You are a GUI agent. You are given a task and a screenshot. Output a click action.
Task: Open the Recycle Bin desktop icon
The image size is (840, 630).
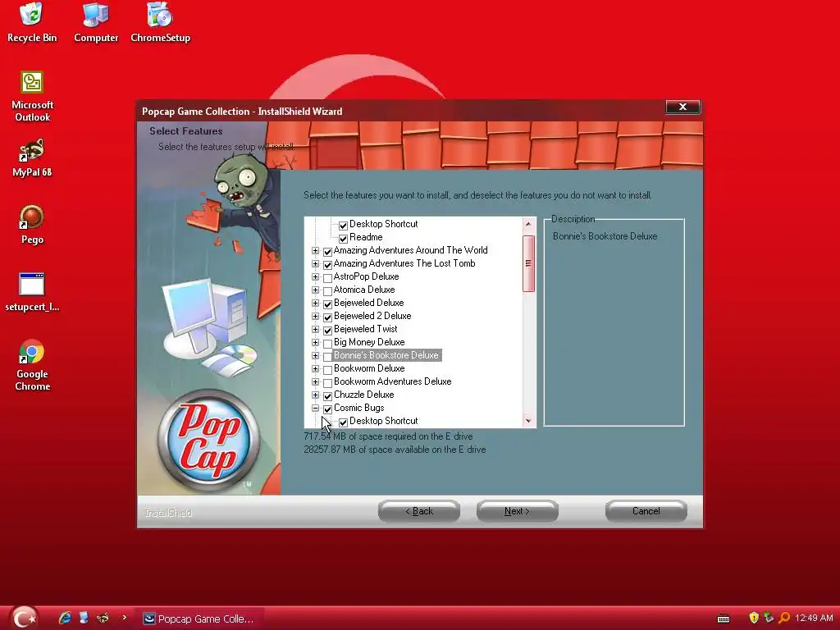pyautogui.click(x=32, y=22)
